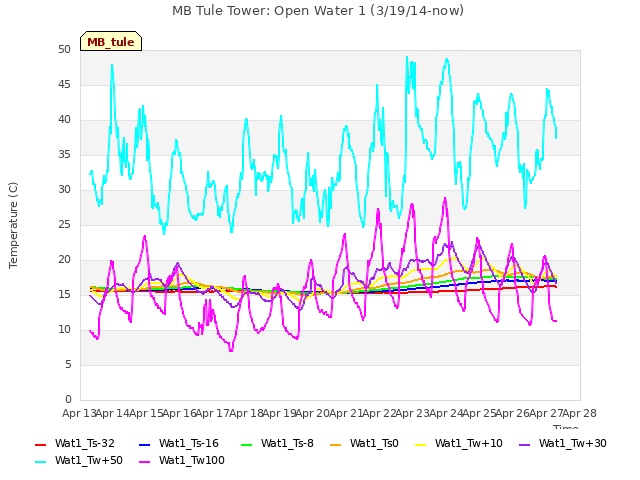Click the Apr 24 x-axis tick label

pyautogui.click(x=446, y=413)
